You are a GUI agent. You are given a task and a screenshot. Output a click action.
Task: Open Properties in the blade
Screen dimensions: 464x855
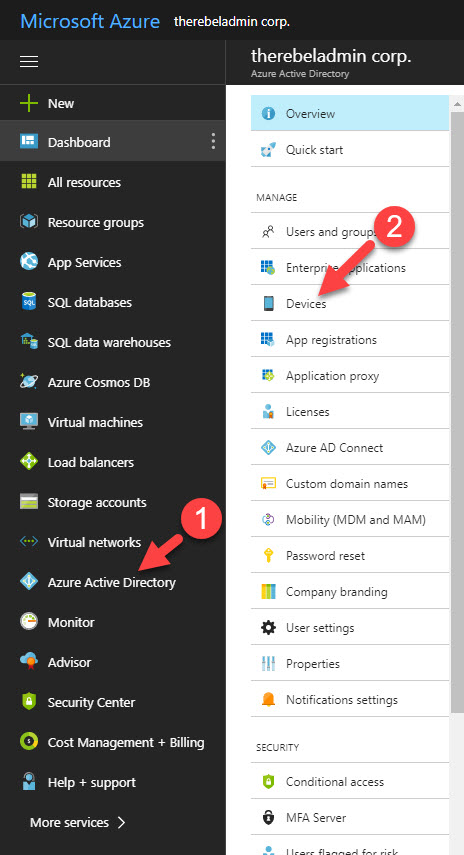click(350, 664)
